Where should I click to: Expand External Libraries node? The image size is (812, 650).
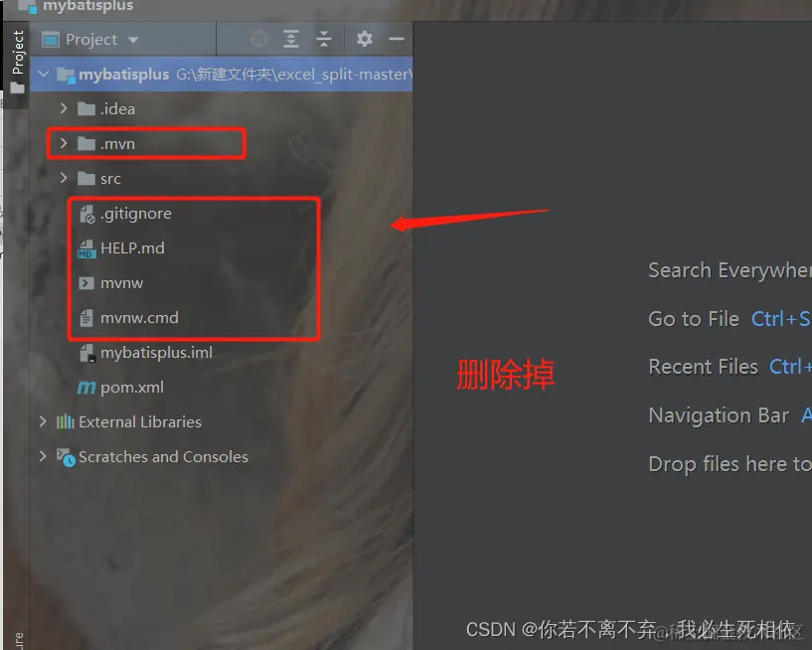click(43, 421)
